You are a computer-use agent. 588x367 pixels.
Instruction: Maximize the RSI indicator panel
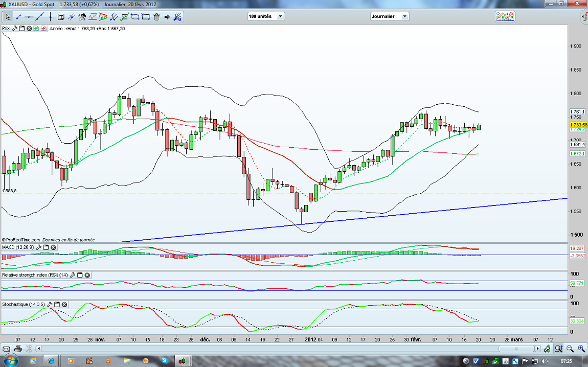(x=80, y=275)
